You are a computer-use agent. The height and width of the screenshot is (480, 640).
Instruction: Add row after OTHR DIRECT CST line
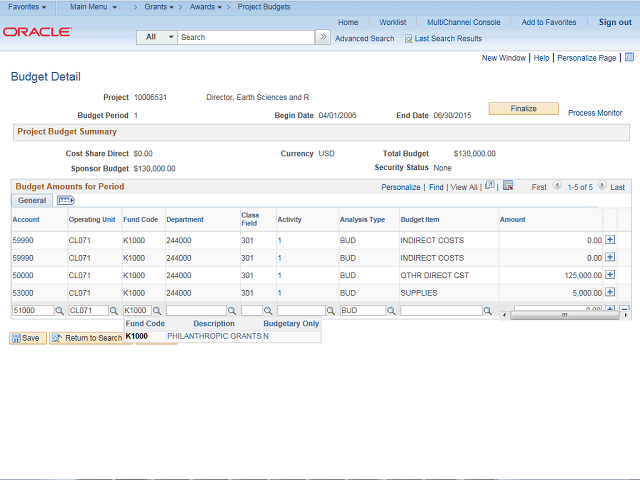pos(610,275)
